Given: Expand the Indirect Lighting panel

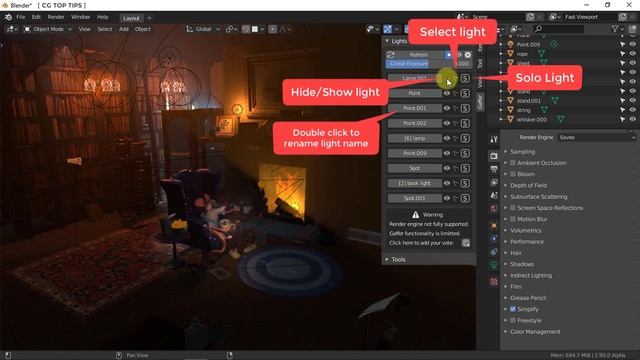Looking at the screenshot, I should (x=531, y=276).
